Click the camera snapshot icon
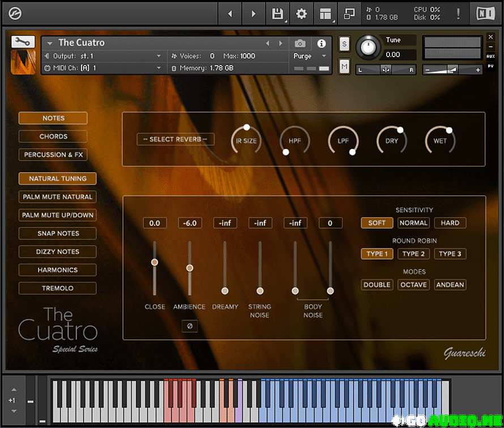Viewport: 504px width, 428px height. click(300, 44)
